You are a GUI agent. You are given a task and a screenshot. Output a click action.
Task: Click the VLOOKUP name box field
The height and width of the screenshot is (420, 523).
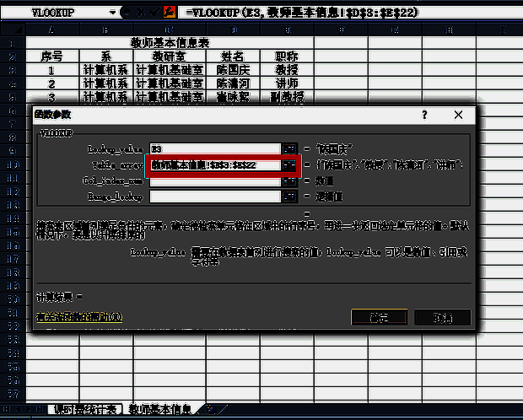pyautogui.click(x=55, y=13)
